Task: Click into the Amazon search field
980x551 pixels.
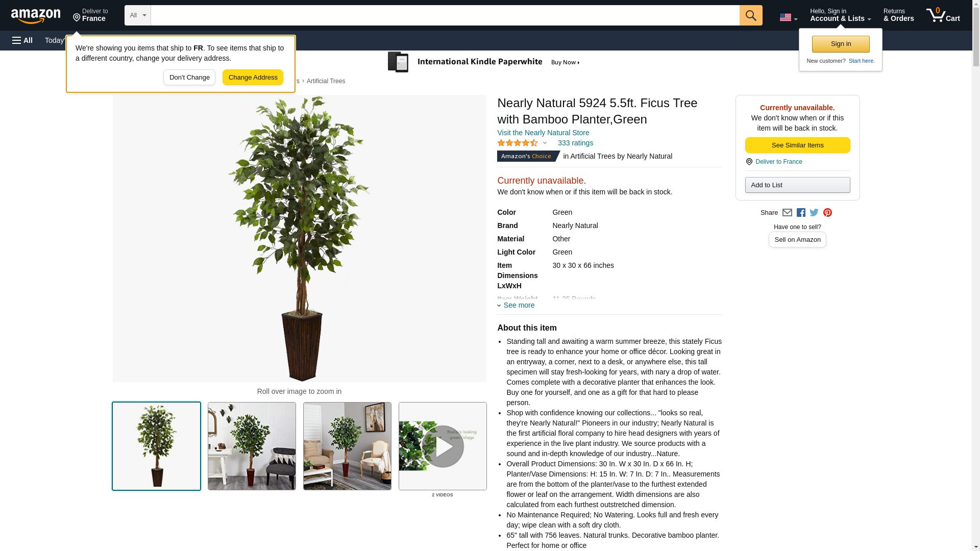Action: (445, 15)
